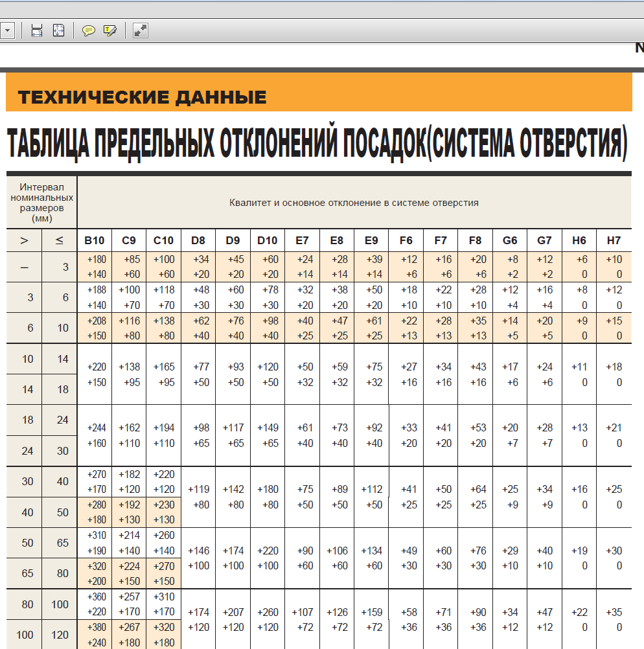Select the E7 column header

click(x=302, y=240)
